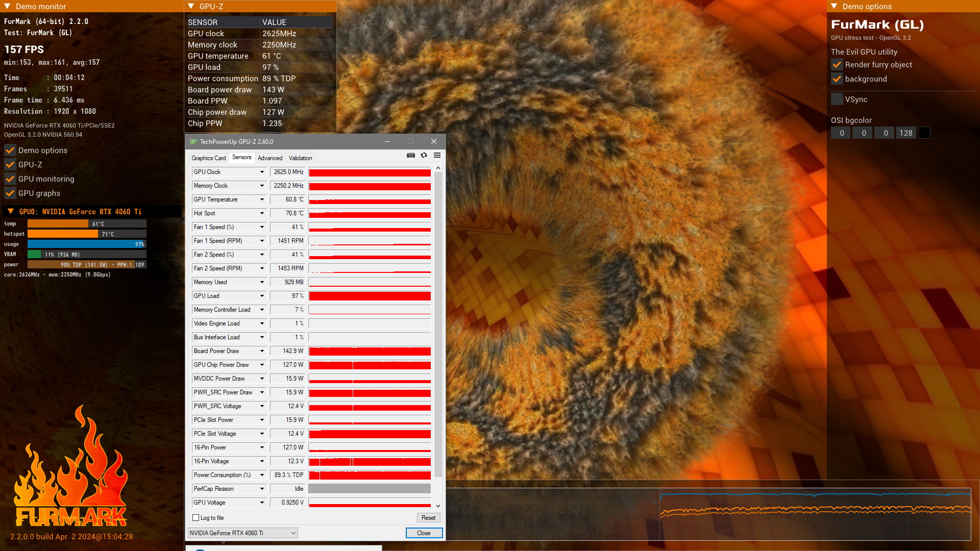
Task: Open the Advanced tab
Action: [x=270, y=158]
